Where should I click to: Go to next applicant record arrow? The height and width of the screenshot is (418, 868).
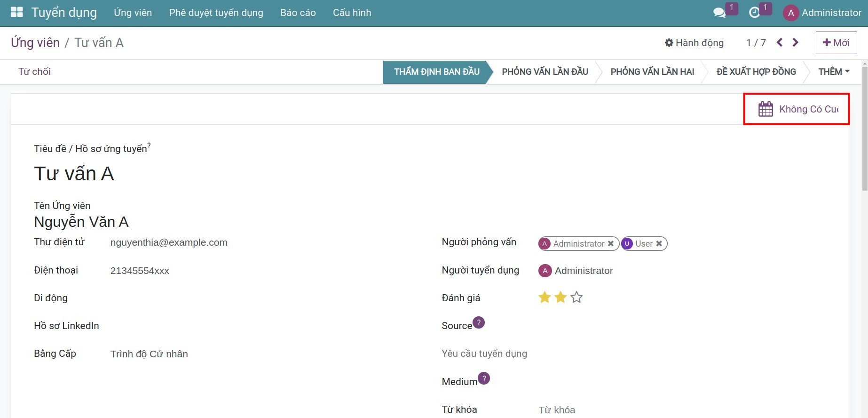pyautogui.click(x=796, y=43)
